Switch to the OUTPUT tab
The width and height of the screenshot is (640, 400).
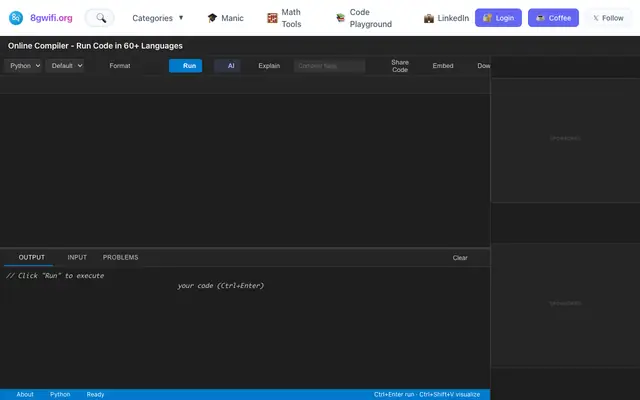click(31, 258)
